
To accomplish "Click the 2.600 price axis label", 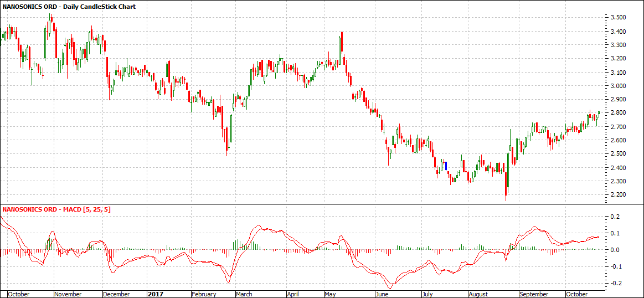I will (x=618, y=140).
